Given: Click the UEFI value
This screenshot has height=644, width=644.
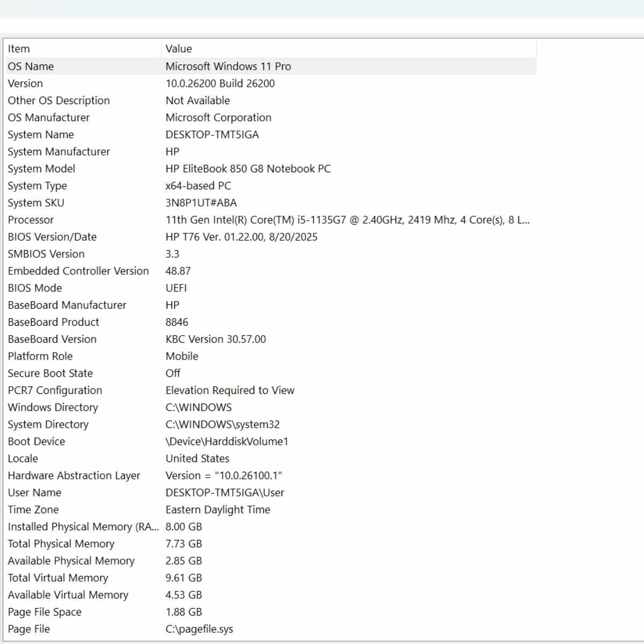Looking at the screenshot, I should tap(176, 288).
